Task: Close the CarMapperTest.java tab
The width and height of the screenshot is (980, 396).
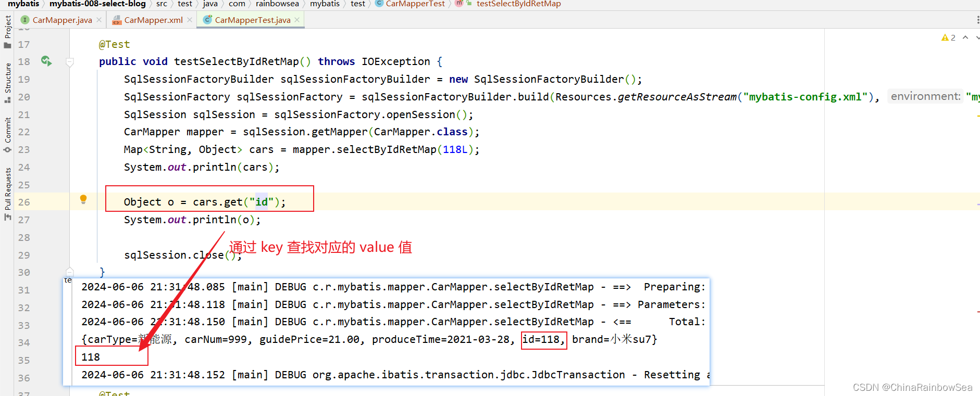Action: 297,20
